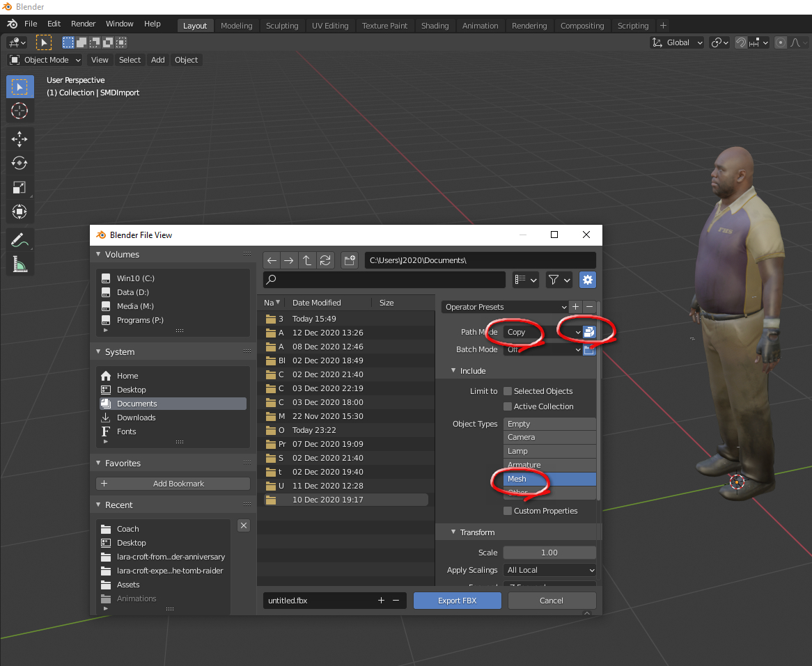Viewport: 812px width, 666px height.
Task: Open recent folder Coach
Action: click(x=164, y=529)
